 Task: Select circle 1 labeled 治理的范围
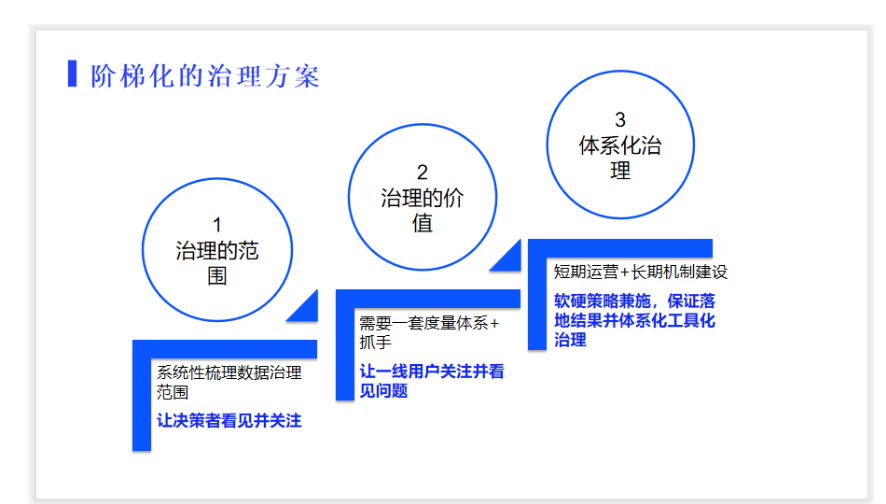217,250
